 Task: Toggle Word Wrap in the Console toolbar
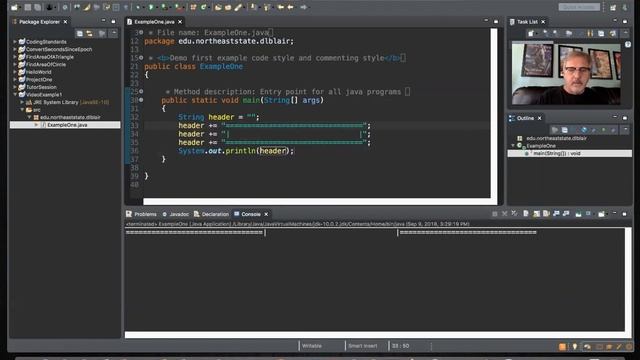click(x=546, y=214)
